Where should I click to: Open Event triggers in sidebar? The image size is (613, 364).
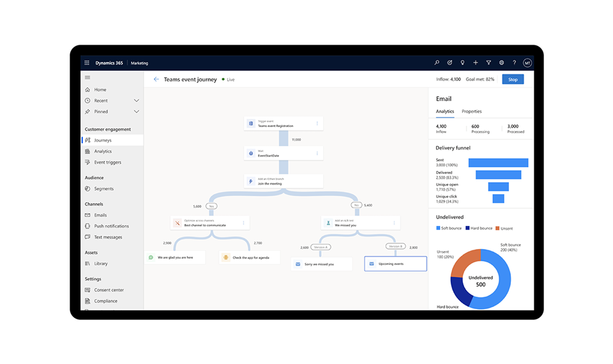(107, 162)
